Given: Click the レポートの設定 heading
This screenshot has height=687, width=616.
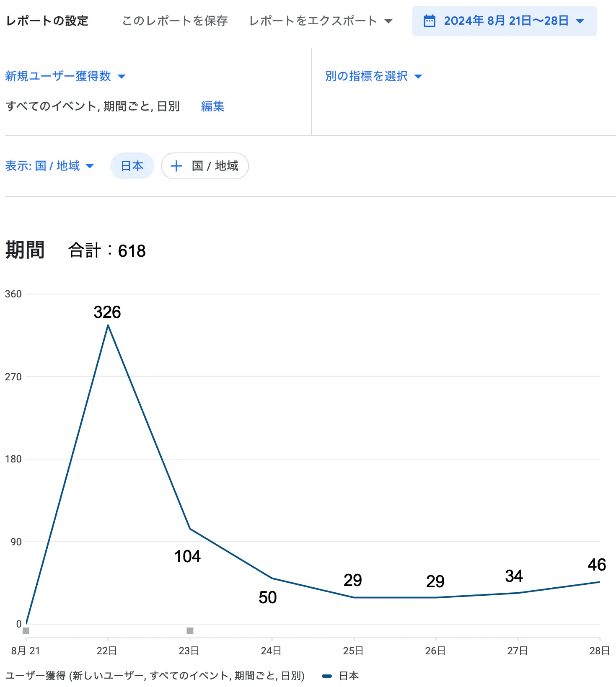Looking at the screenshot, I should coord(47,21).
